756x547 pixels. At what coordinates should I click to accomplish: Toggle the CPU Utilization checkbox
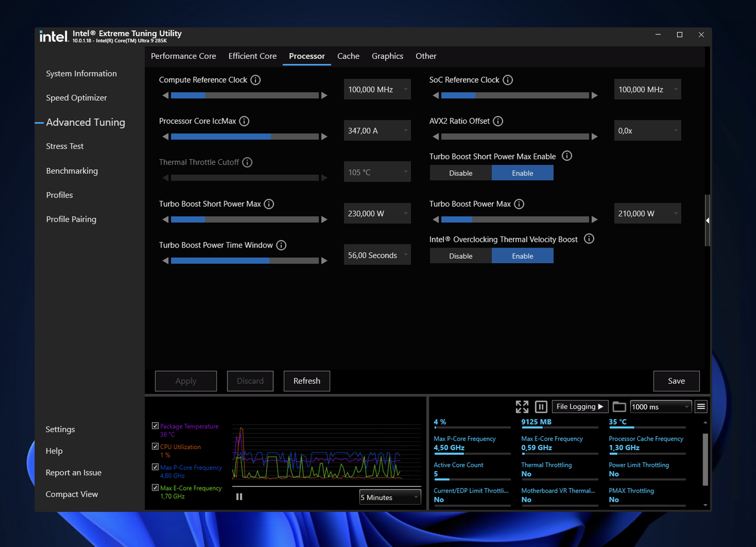click(155, 447)
